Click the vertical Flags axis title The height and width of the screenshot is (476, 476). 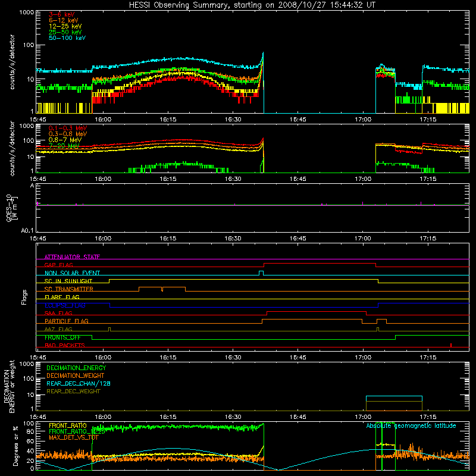click(24, 297)
